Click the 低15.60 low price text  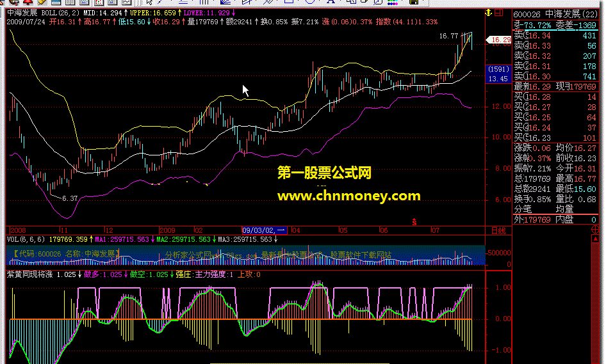pyautogui.click(x=131, y=22)
